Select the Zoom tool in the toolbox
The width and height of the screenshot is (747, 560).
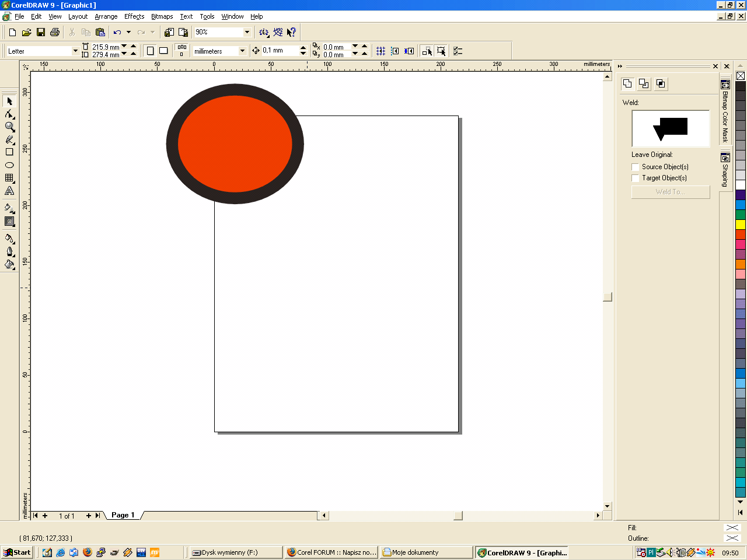9,127
